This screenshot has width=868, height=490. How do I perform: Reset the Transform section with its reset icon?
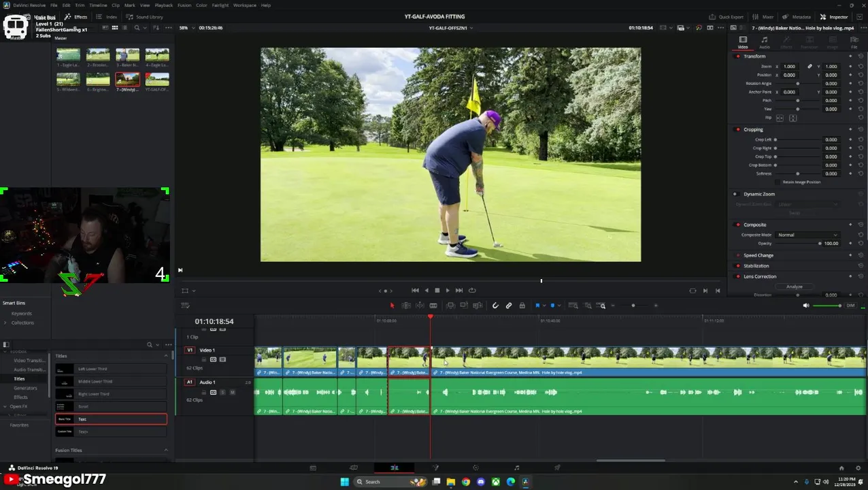pyautogui.click(x=861, y=56)
